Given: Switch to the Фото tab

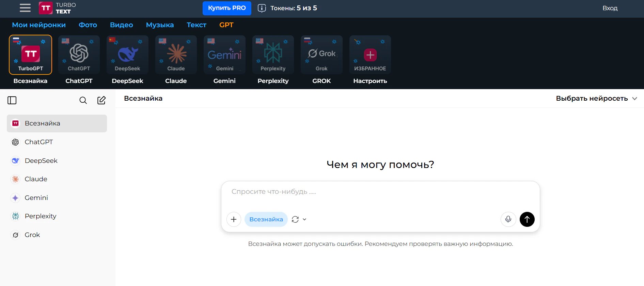Looking at the screenshot, I should coord(88,25).
